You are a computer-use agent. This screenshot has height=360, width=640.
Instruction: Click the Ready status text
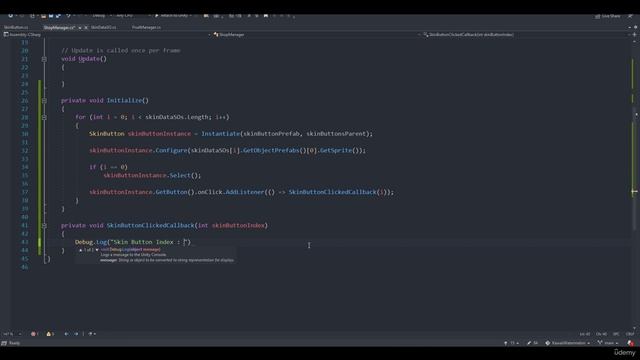[x=14, y=343]
